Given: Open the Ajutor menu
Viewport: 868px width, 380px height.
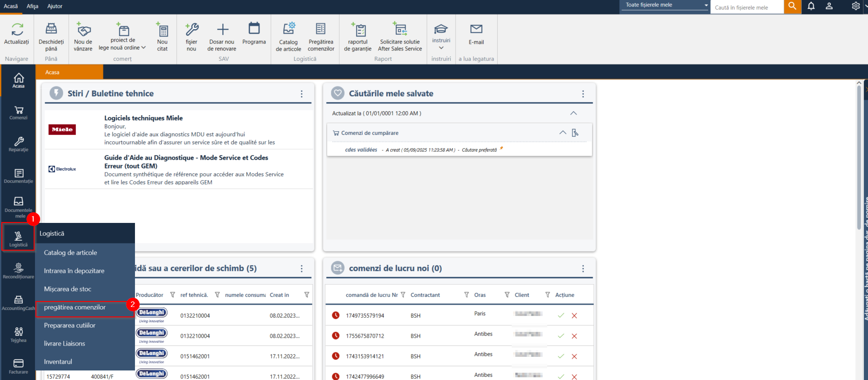Looking at the screenshot, I should coord(55,6).
